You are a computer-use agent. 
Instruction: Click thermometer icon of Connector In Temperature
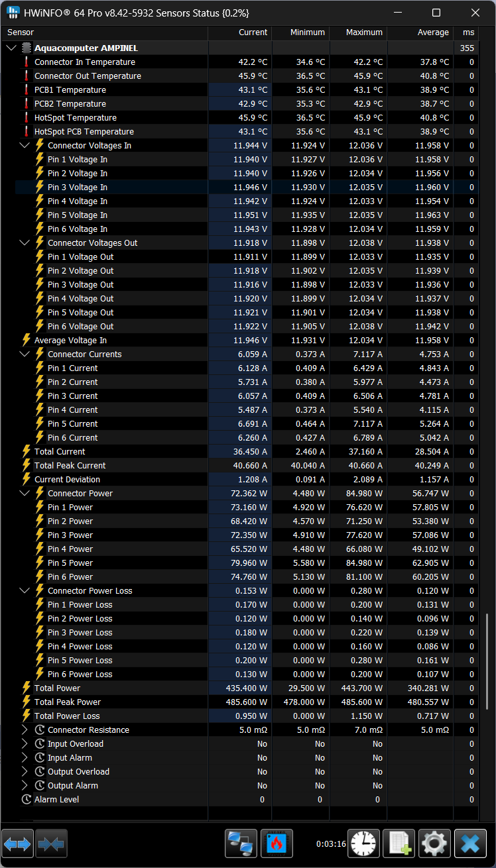click(x=27, y=62)
